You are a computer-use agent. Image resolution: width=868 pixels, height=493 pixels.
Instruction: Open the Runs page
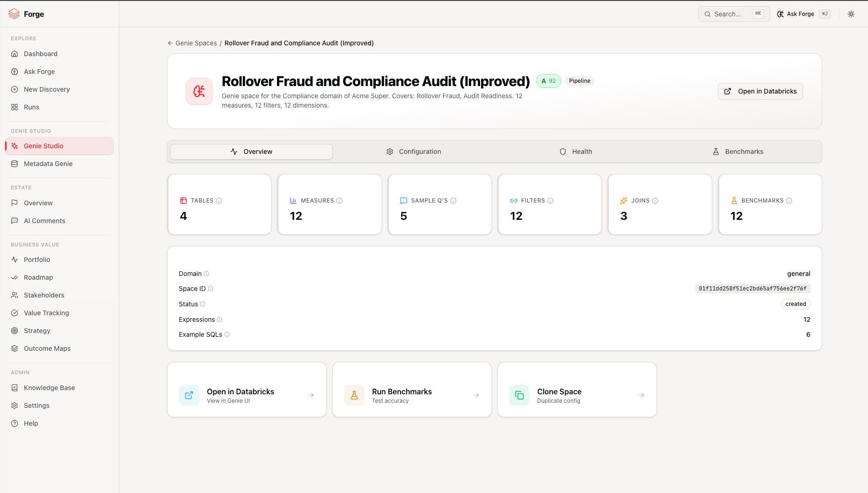59,107
